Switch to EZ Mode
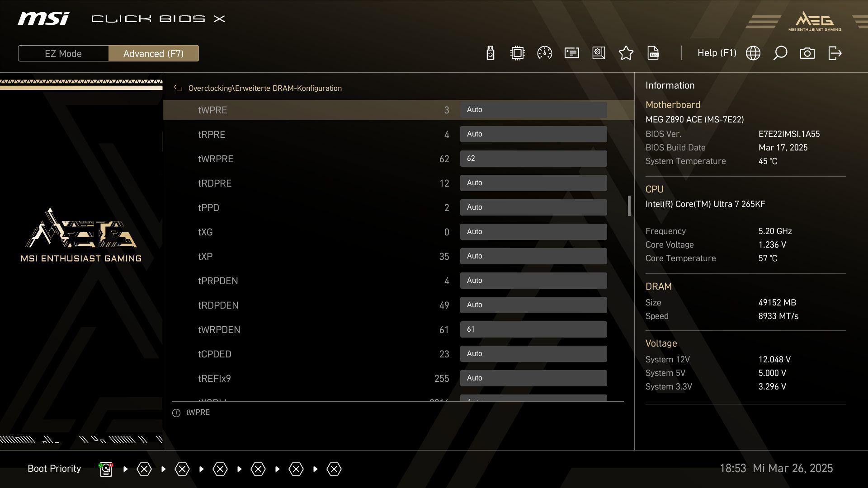Screen dimensions: 868x488 (63, 53)
